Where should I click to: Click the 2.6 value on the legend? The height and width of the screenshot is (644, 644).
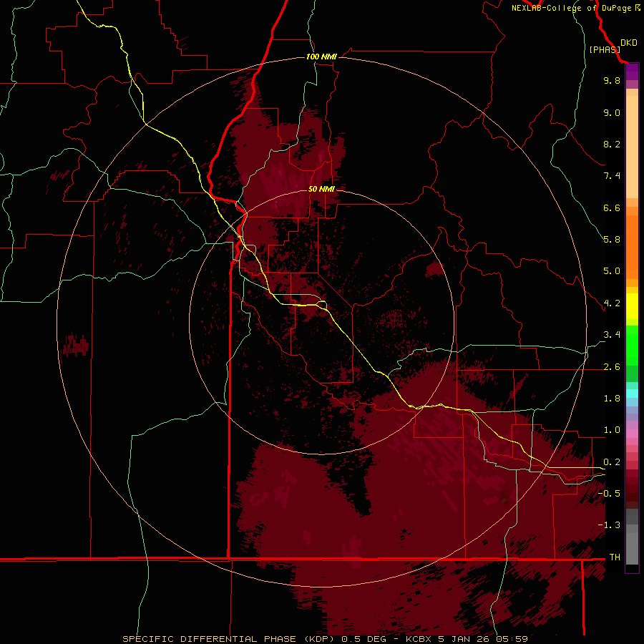pos(612,367)
